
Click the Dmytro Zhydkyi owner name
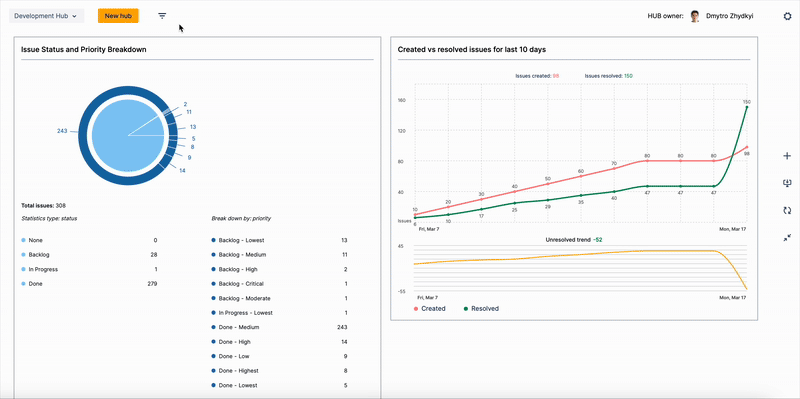(x=730, y=16)
